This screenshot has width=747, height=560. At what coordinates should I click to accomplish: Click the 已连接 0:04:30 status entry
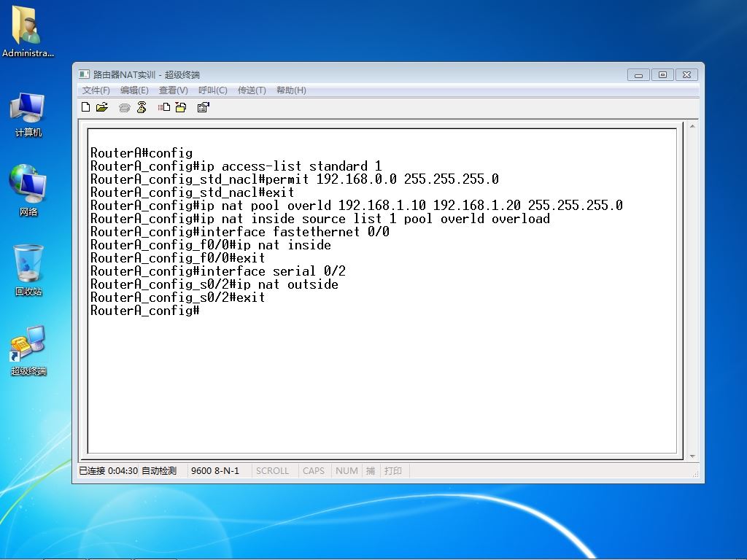coord(108,471)
